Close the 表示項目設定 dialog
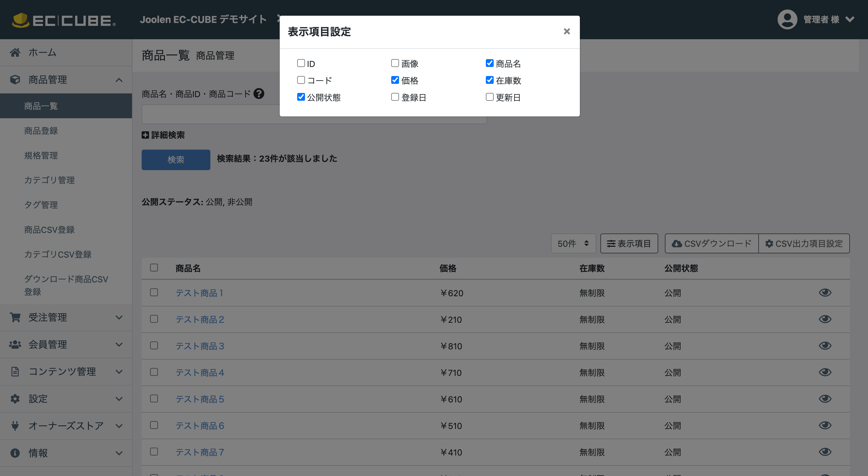Screen dimensions: 868x476 pyautogui.click(x=567, y=31)
